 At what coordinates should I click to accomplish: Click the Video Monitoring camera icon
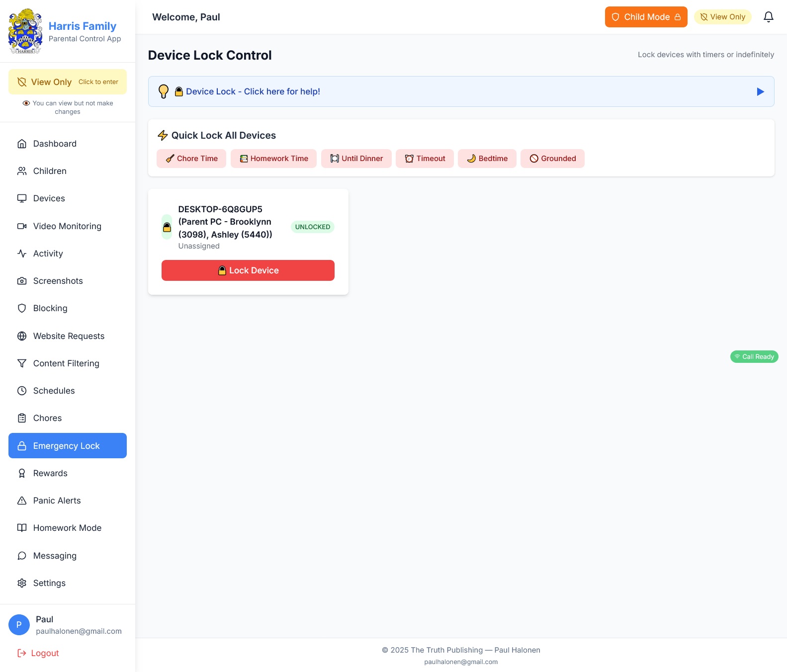point(22,226)
